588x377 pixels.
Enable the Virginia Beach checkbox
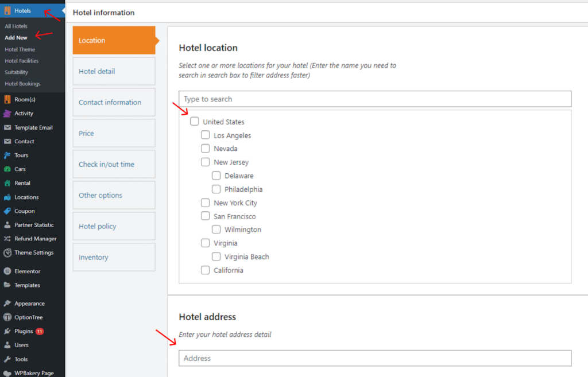(x=216, y=256)
